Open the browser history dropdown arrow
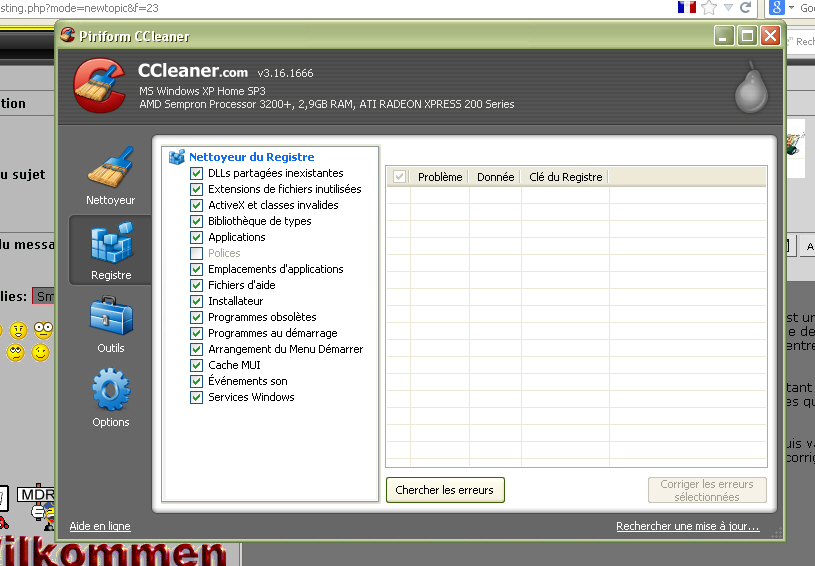Image resolution: width=815 pixels, height=566 pixels. click(728, 7)
